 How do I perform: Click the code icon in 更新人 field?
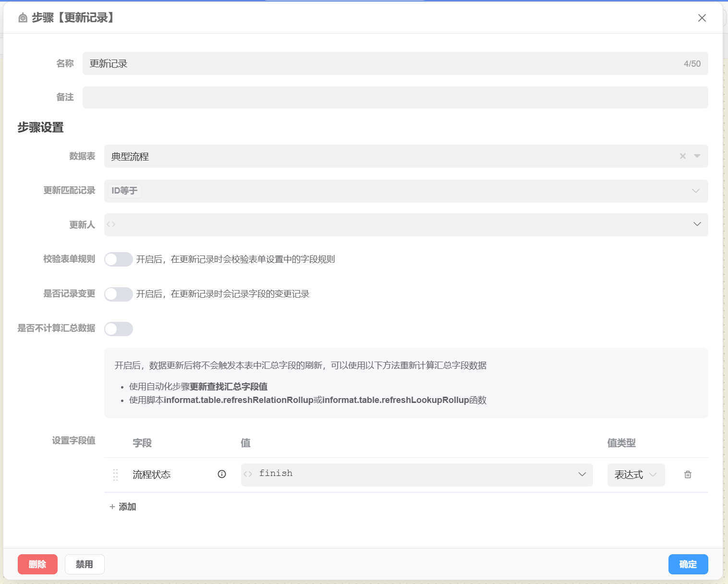click(x=111, y=224)
